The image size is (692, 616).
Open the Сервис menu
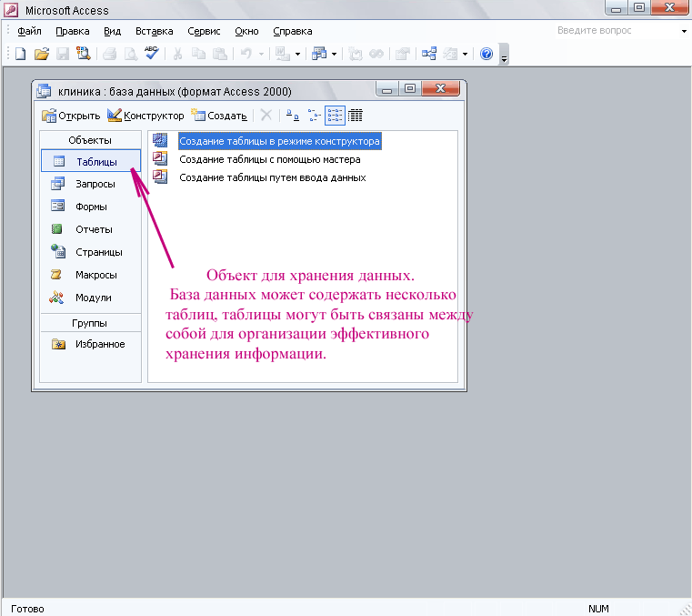click(204, 31)
